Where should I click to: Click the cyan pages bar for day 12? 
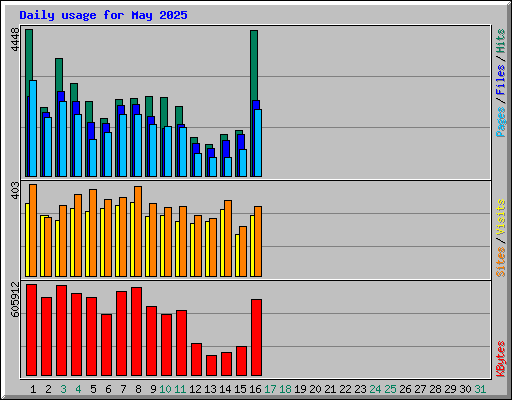coord(198,165)
